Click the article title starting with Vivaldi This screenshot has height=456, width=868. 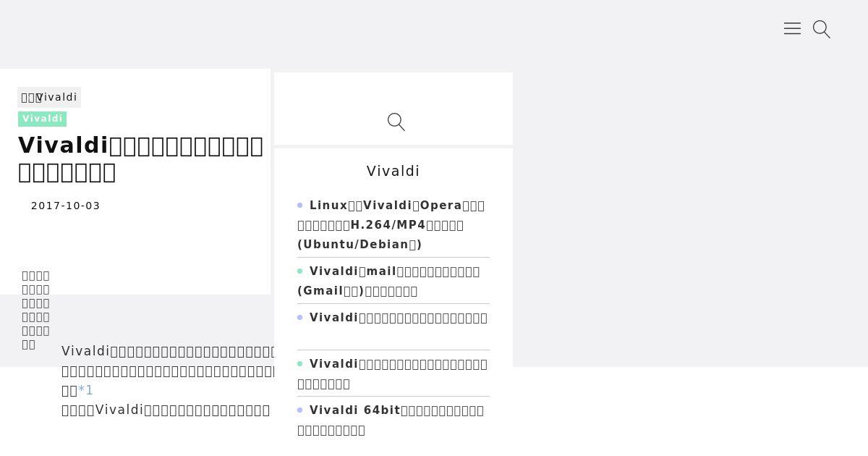point(140,159)
